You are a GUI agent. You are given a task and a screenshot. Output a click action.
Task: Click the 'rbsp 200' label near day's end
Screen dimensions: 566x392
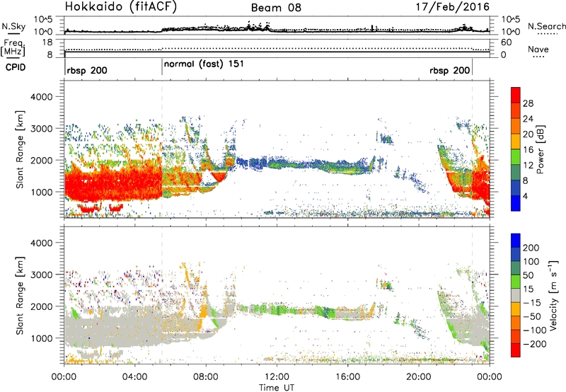click(450, 70)
